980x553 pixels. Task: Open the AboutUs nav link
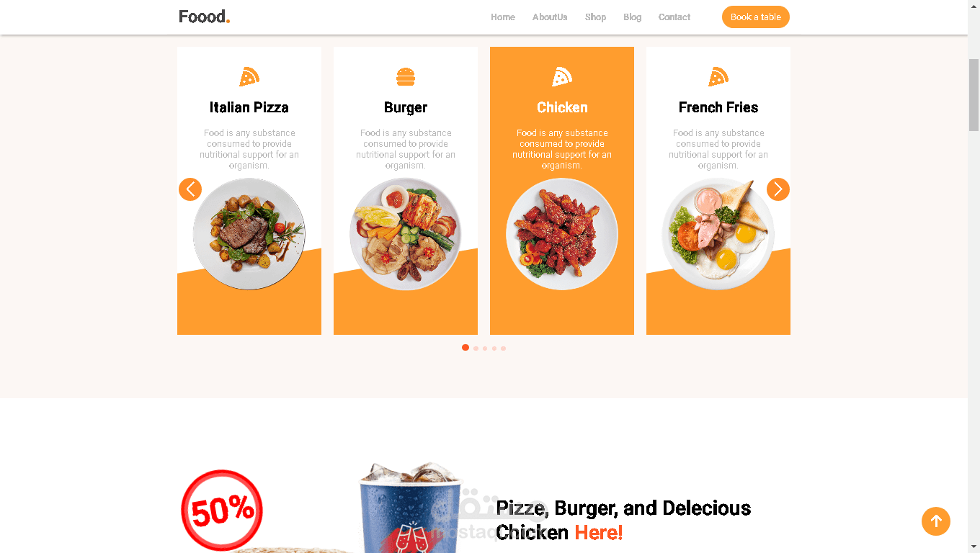(550, 17)
